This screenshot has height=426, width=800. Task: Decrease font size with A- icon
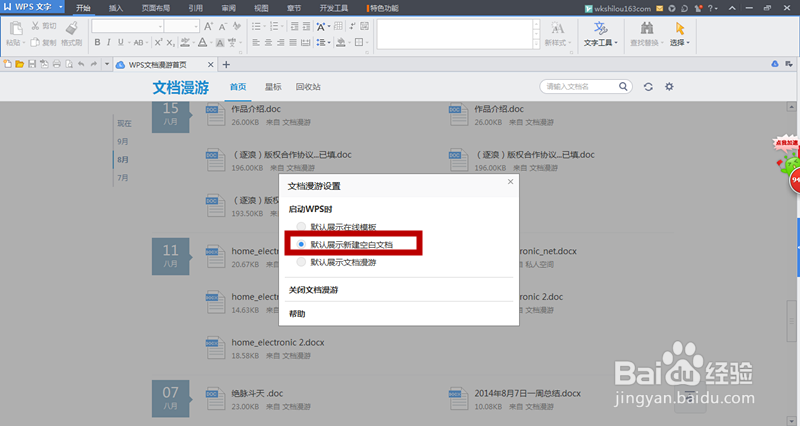click(x=222, y=26)
